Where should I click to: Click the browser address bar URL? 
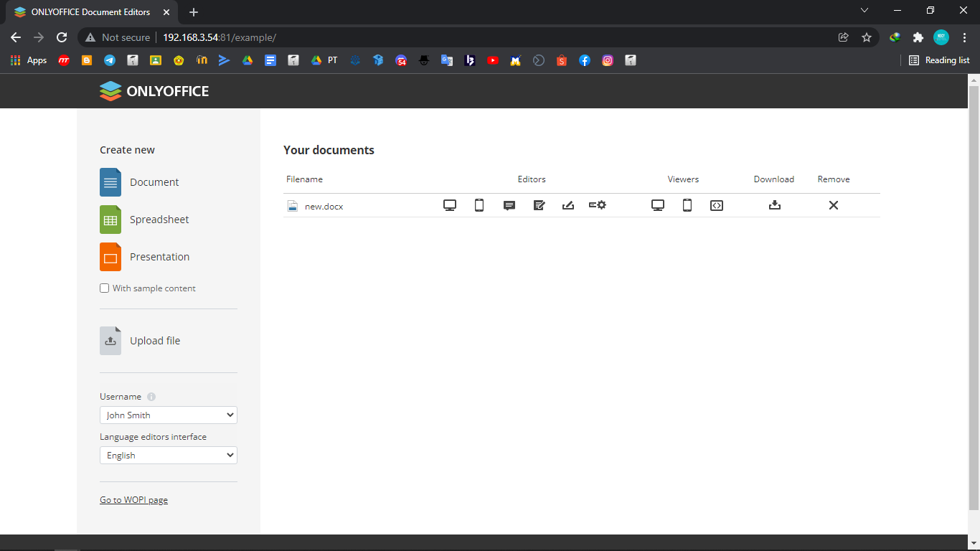tap(220, 37)
